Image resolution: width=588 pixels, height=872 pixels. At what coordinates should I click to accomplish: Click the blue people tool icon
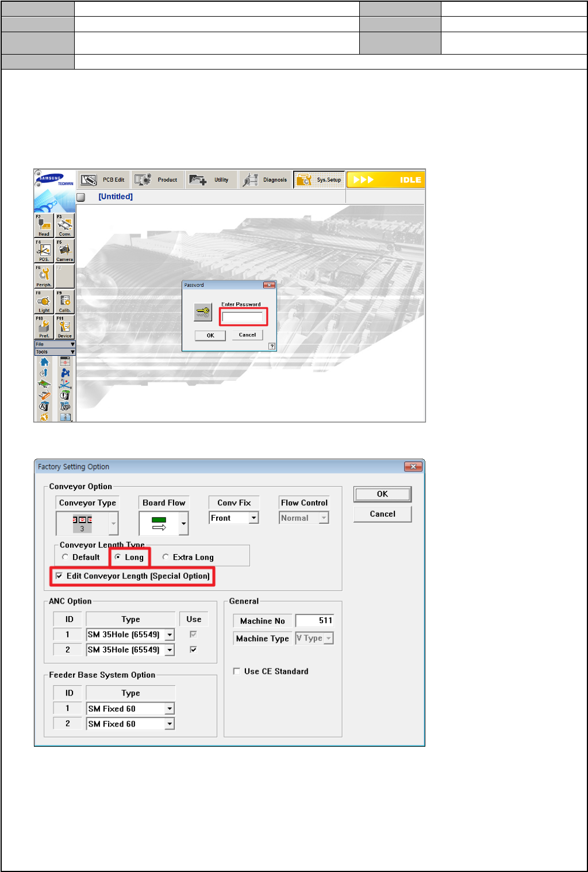point(65,372)
